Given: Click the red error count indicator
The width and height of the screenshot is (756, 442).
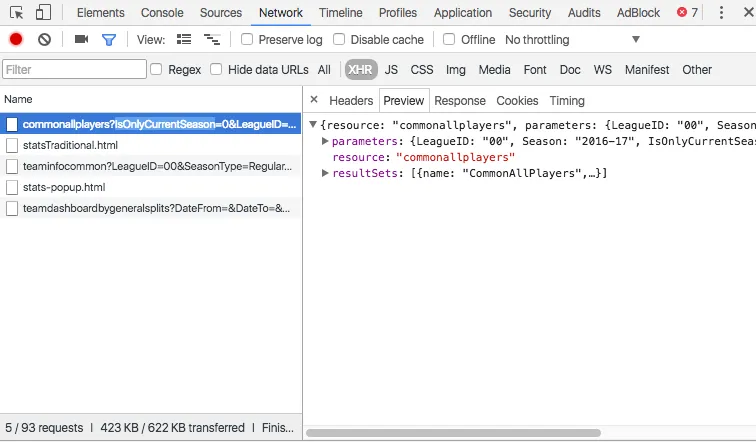Looking at the screenshot, I should [687, 12].
